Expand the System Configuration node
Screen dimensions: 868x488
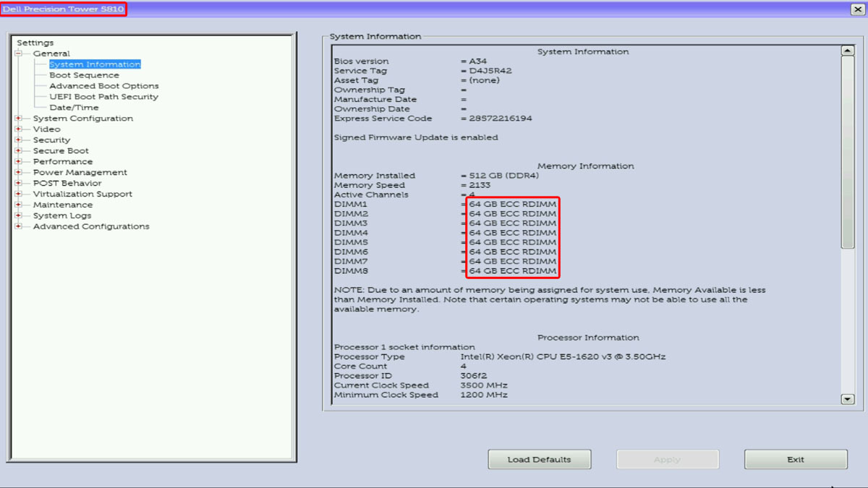[x=18, y=119]
